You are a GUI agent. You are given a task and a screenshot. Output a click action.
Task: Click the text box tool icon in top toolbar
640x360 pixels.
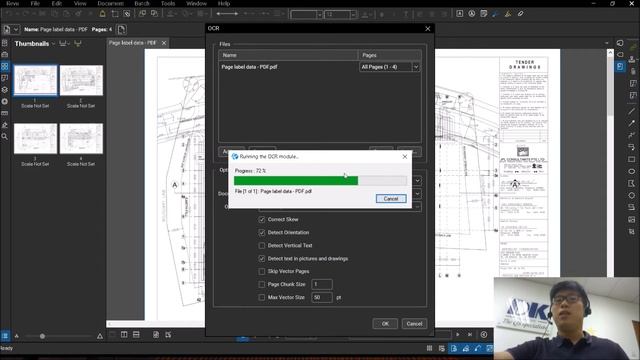(x=460, y=14)
